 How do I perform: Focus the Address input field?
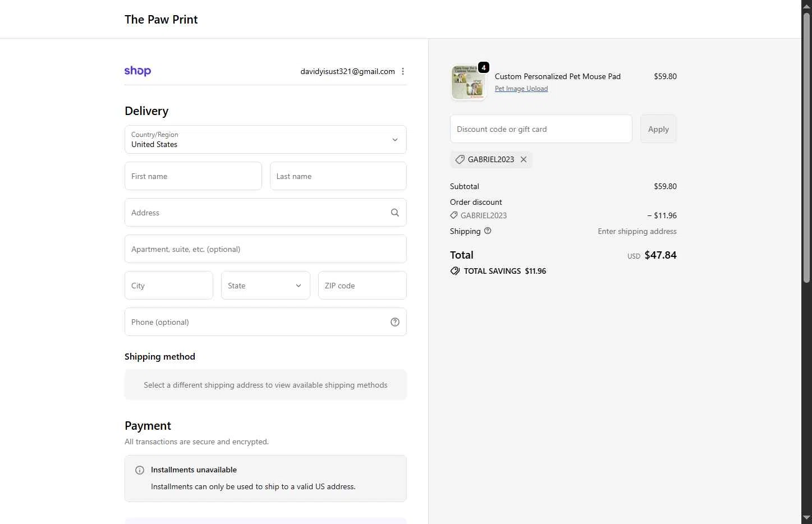click(265, 213)
